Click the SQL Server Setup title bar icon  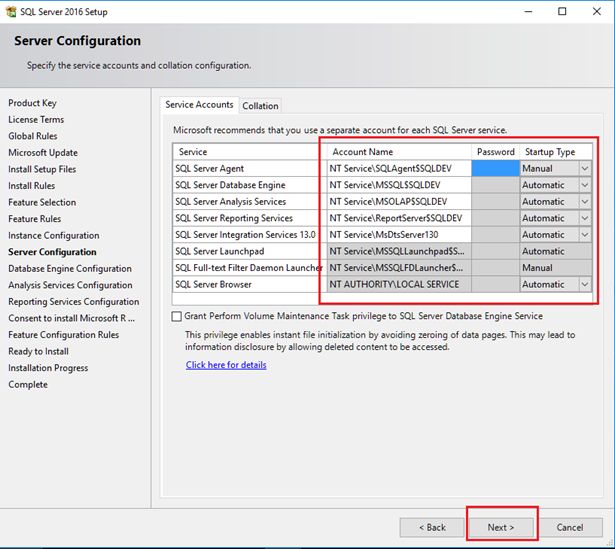[11, 11]
